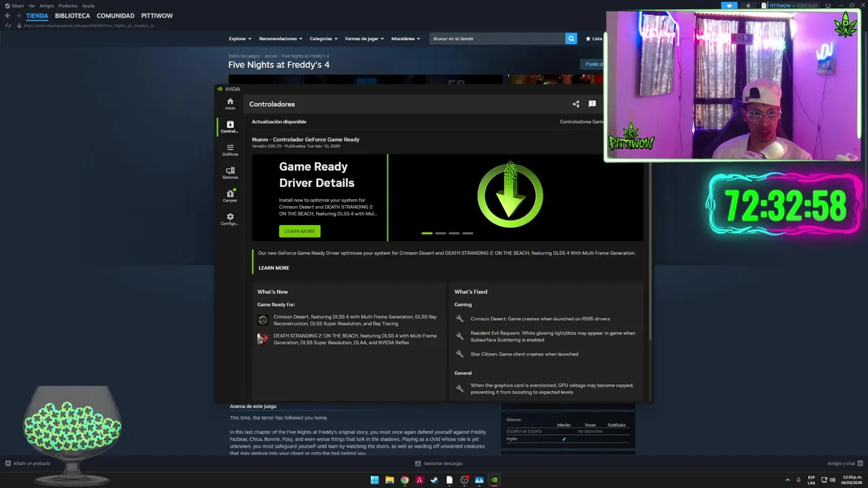Open Productos menu in Steam
868x488 pixels.
coord(68,5)
